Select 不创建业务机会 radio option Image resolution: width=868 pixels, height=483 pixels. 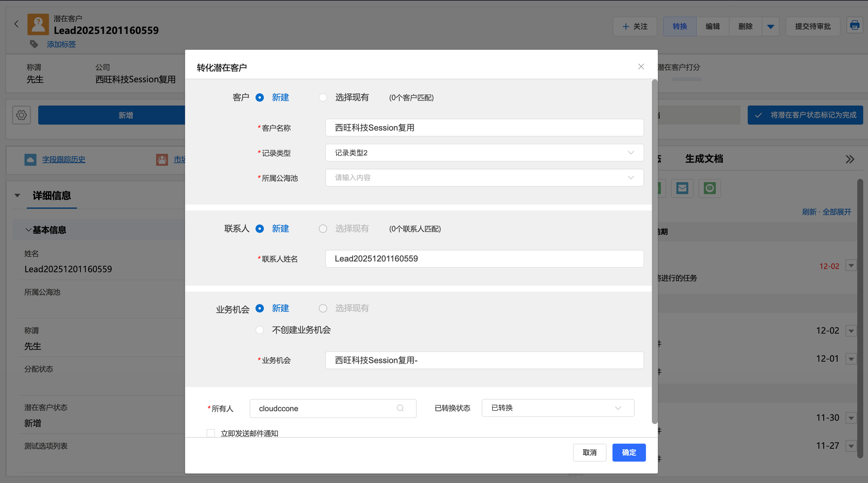(260, 330)
